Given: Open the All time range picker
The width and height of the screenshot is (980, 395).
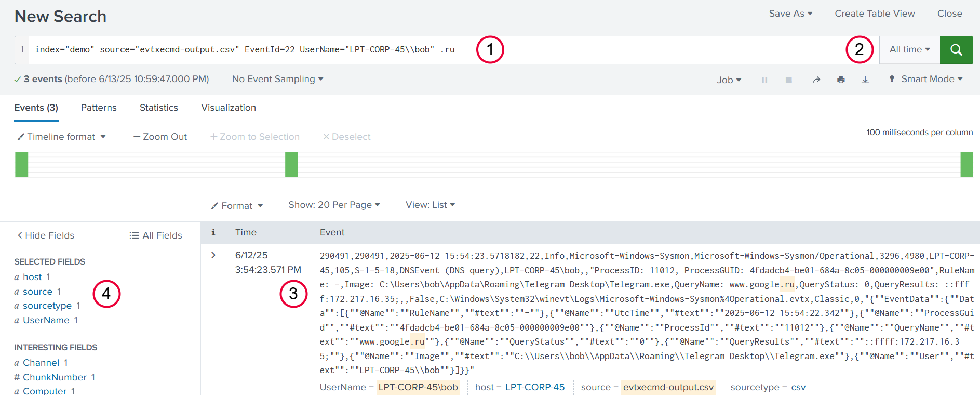Looking at the screenshot, I should pos(909,50).
